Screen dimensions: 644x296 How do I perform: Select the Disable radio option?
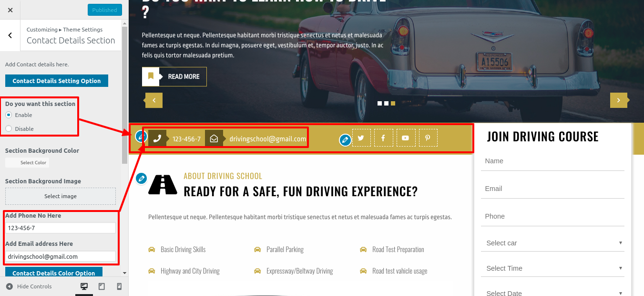9,128
